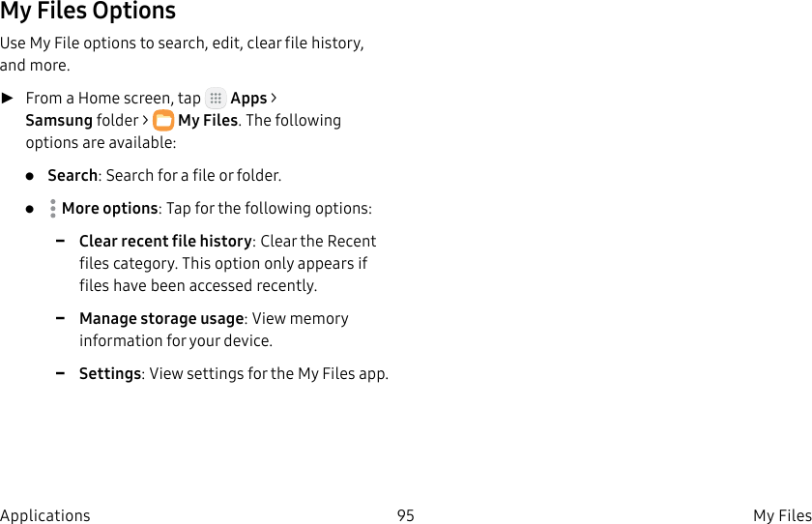Click the My Files label in the footer

[x=782, y=515]
